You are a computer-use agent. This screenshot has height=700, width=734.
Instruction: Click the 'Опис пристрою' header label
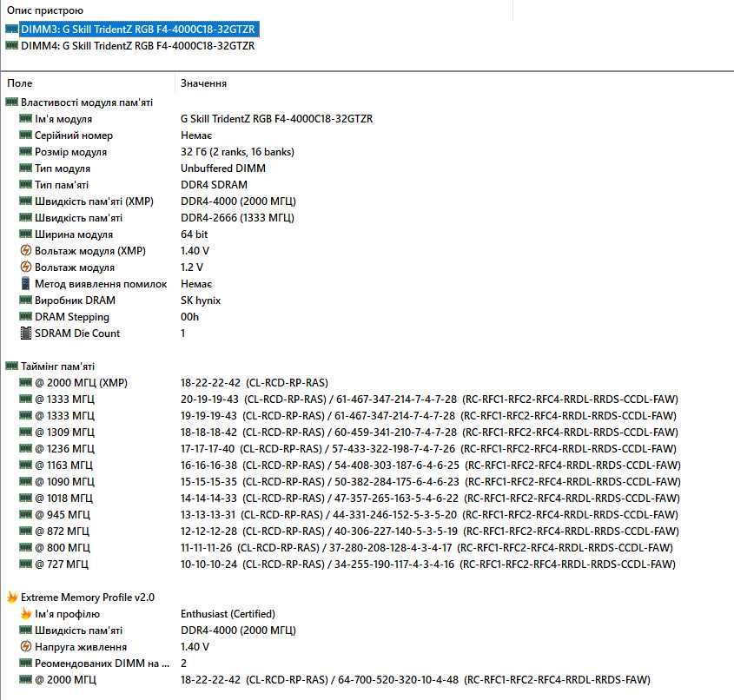[45, 10]
